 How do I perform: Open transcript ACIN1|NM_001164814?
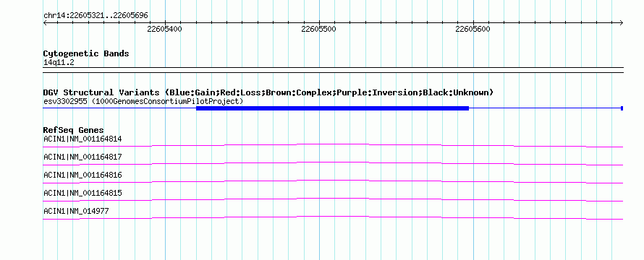pyautogui.click(x=82, y=139)
